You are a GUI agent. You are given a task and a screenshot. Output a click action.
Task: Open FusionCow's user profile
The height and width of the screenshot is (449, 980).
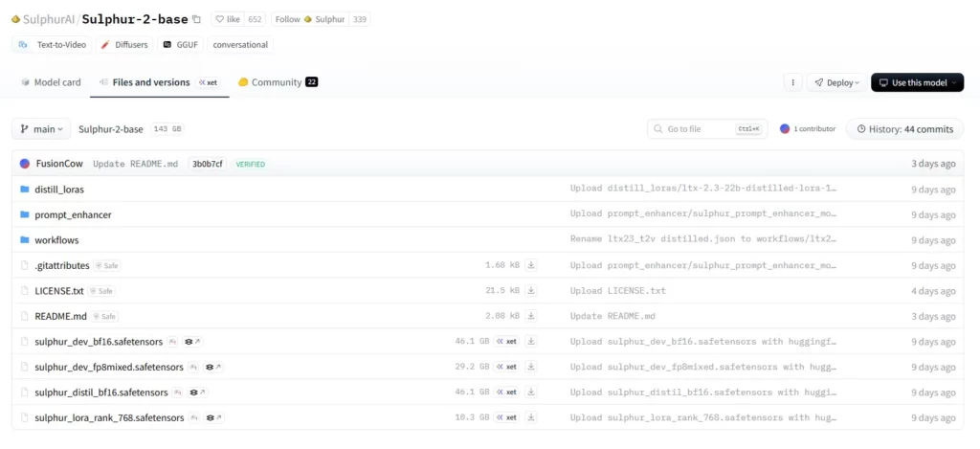[59, 164]
